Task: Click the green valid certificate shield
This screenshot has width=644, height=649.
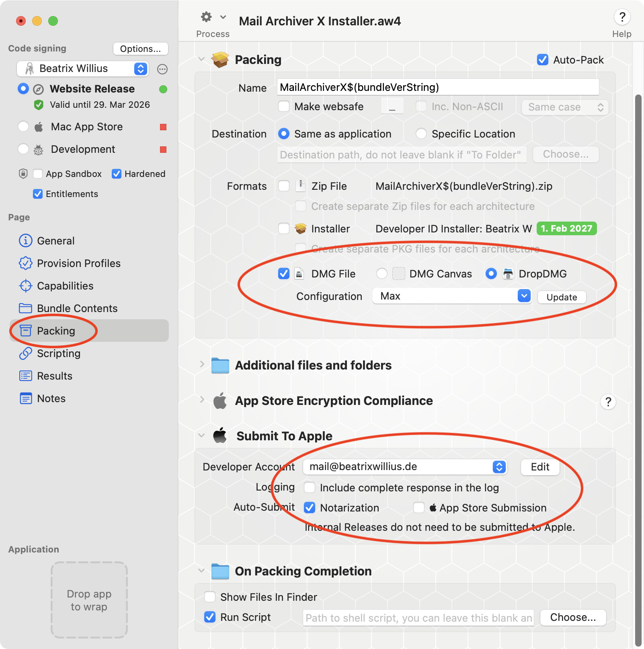Action: 39,105
